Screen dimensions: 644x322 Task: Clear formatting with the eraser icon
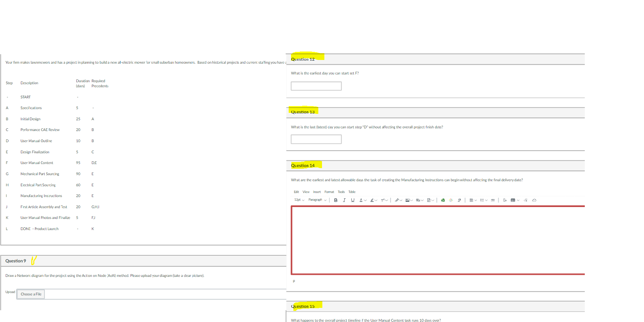click(x=505, y=200)
